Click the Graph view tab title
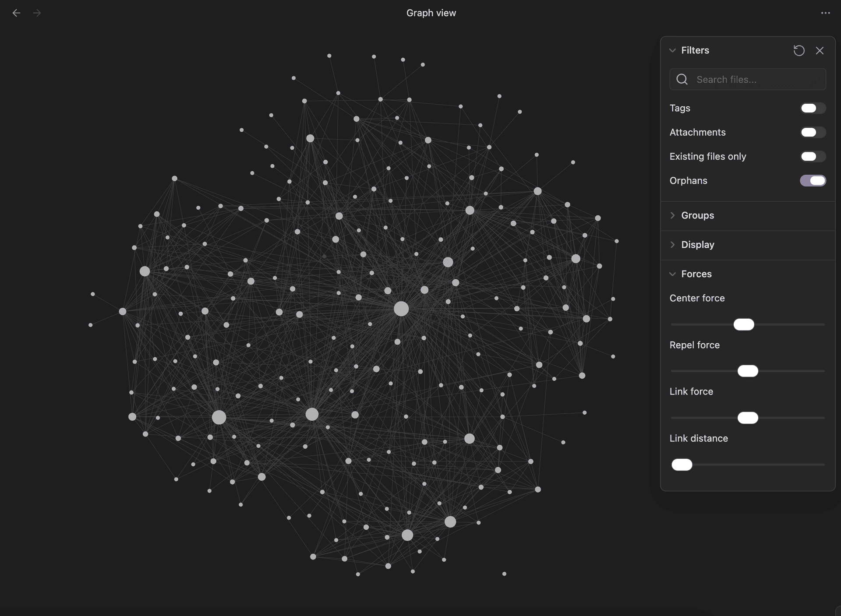Image resolution: width=841 pixels, height=616 pixels. point(431,13)
